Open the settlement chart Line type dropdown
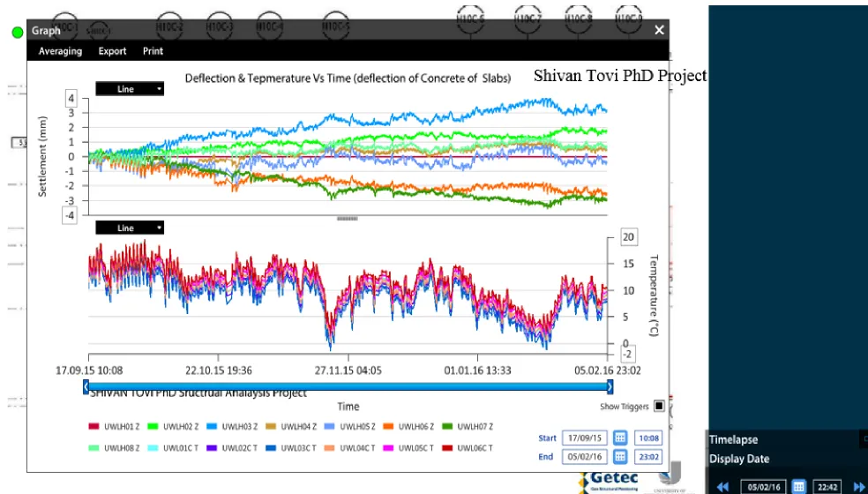 tap(130, 88)
